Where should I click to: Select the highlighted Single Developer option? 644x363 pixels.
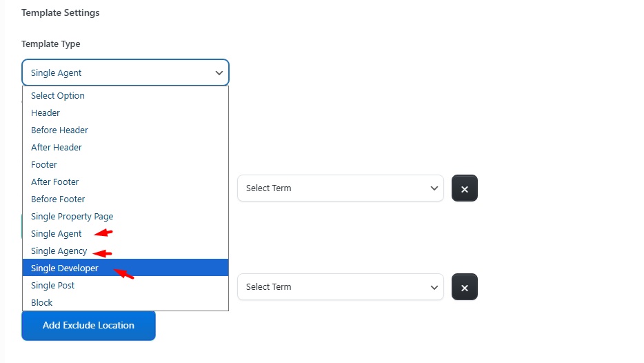tap(65, 268)
